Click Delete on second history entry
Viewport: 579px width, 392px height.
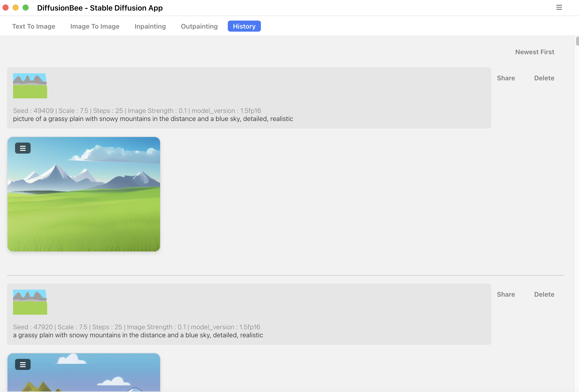pyautogui.click(x=544, y=294)
